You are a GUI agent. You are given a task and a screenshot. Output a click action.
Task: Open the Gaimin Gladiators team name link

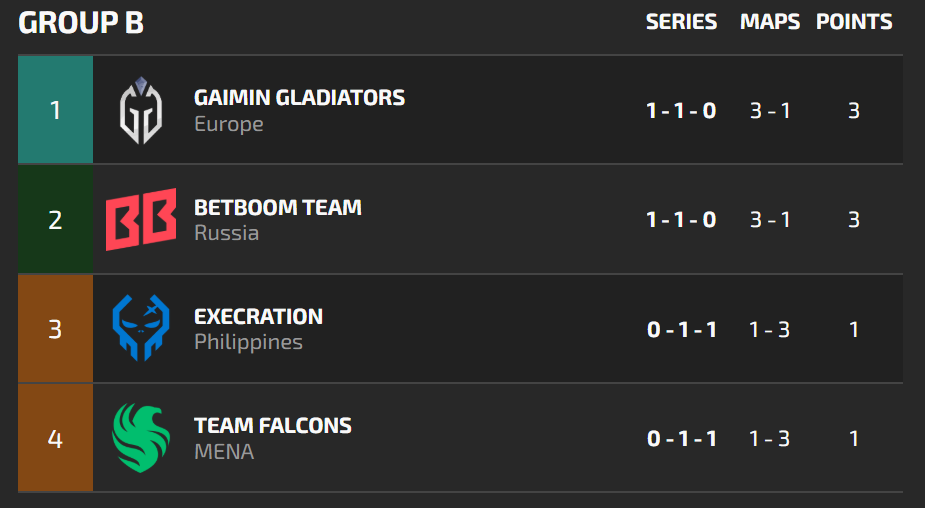299,98
